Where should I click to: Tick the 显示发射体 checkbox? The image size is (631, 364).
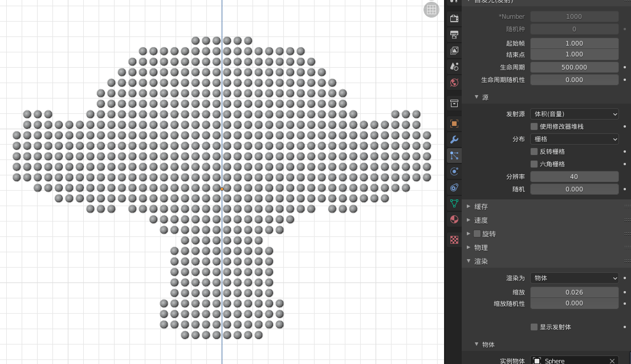pos(534,327)
